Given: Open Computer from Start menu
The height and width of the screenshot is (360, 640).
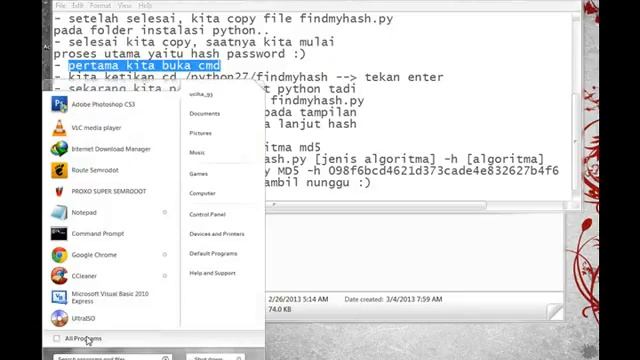Looking at the screenshot, I should [x=202, y=193].
